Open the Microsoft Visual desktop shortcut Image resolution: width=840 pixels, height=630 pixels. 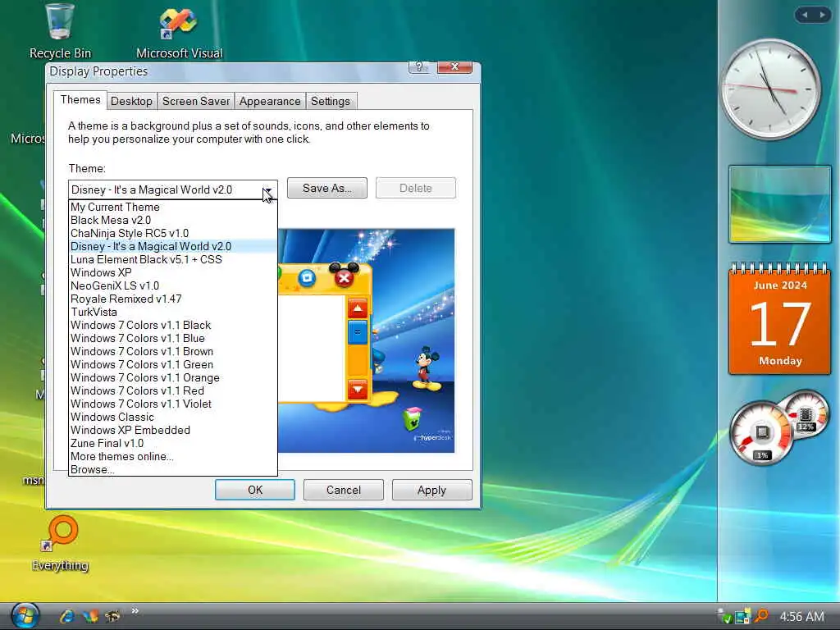[x=179, y=32]
